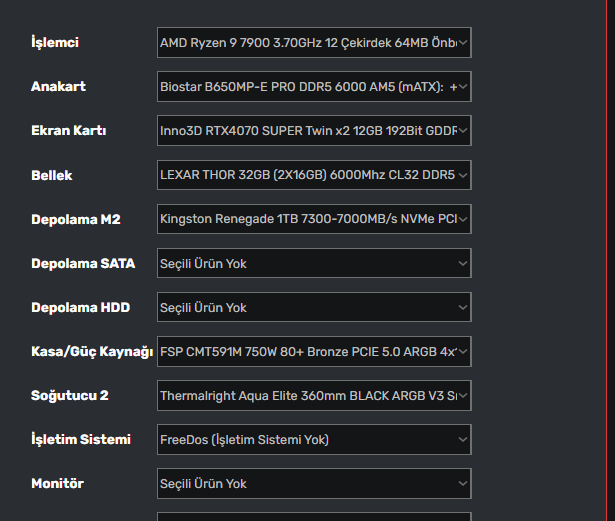Open the Depolama SATA selection dropdown
Screen dimensions: 615x521
313,263
